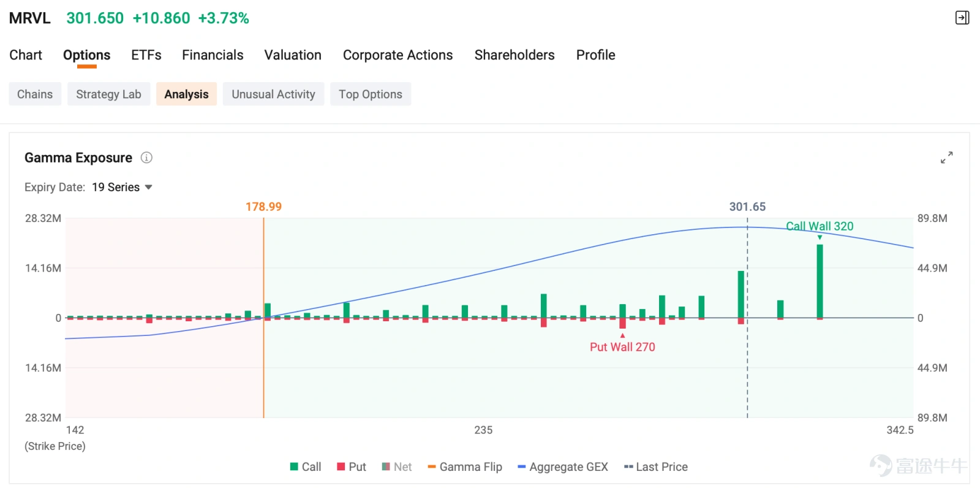Click the collapse panel arrow icon

[x=962, y=18]
